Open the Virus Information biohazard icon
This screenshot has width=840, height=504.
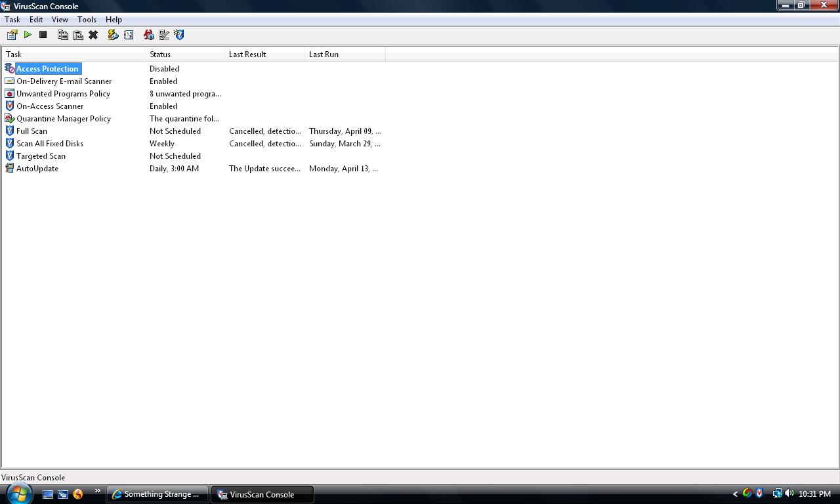(149, 35)
